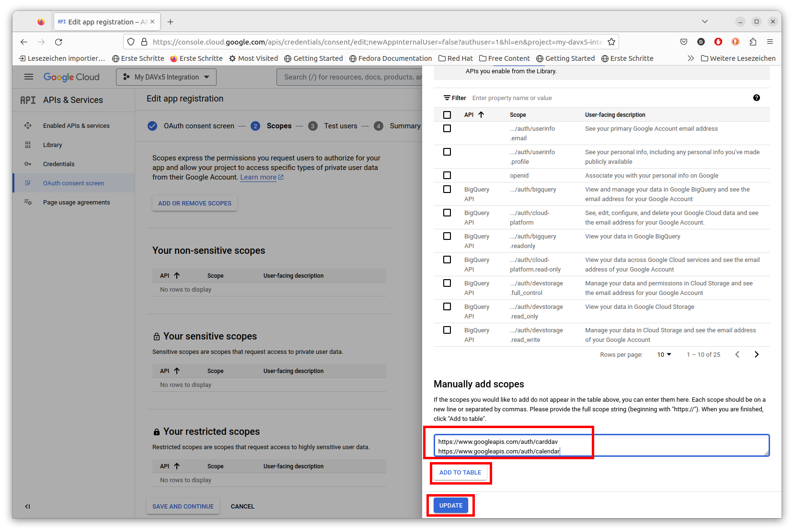Open Page usage agreements sidebar item
This screenshot has height=532, width=794.
click(x=76, y=202)
